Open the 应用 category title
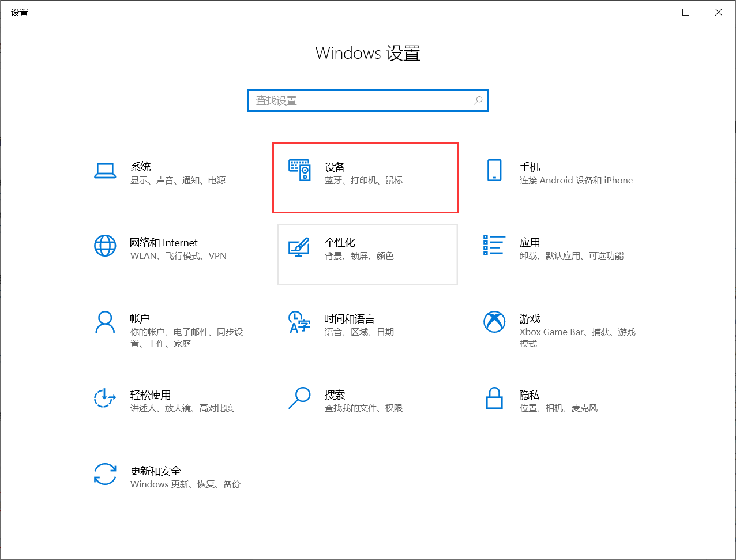736x560 pixels. pos(530,243)
